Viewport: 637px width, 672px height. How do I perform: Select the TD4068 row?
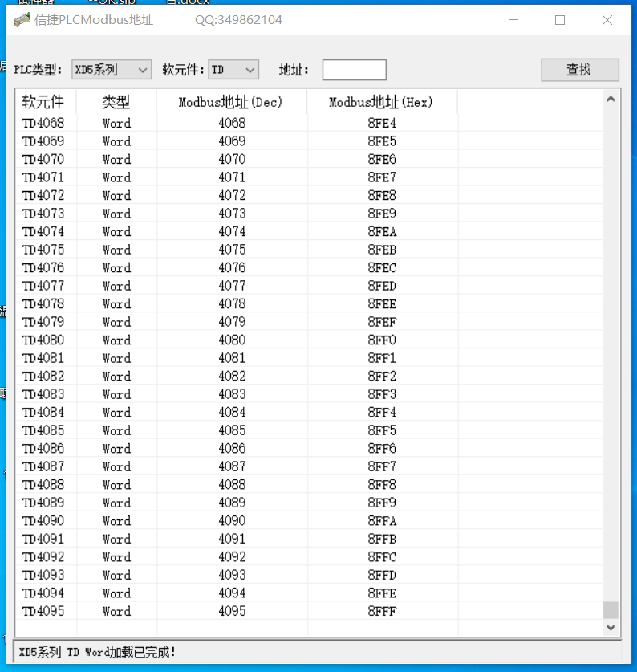click(x=43, y=123)
